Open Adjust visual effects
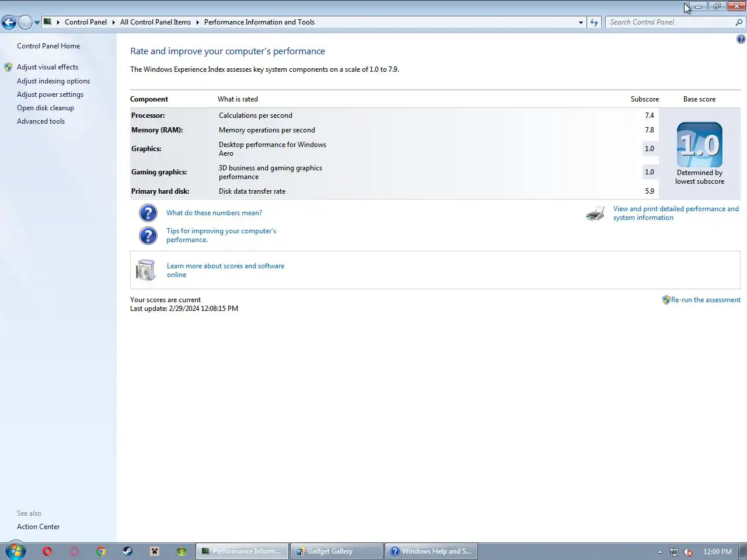The image size is (747, 560). point(47,67)
